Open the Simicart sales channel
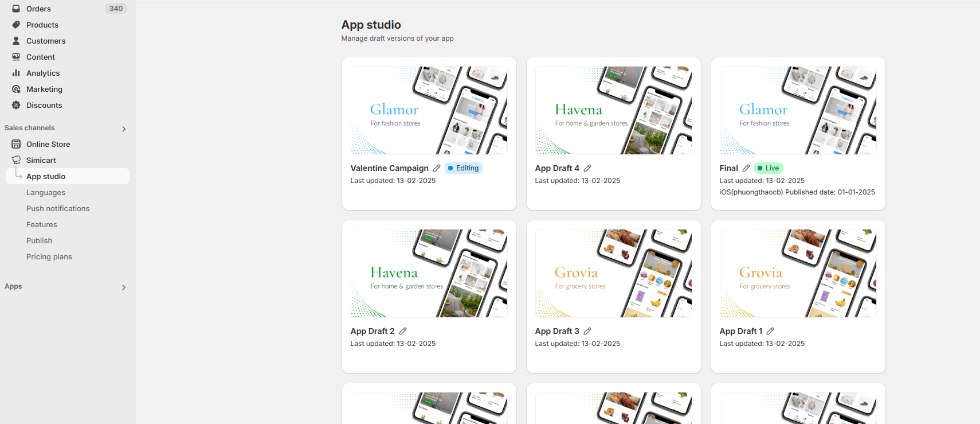 [41, 160]
